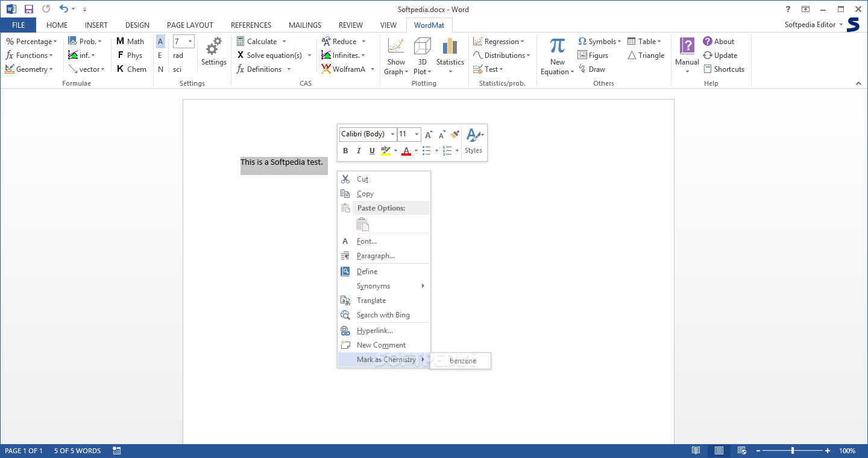This screenshot has height=458, width=868.
Task: Toggle Italic in the mini toolbar
Action: 359,151
